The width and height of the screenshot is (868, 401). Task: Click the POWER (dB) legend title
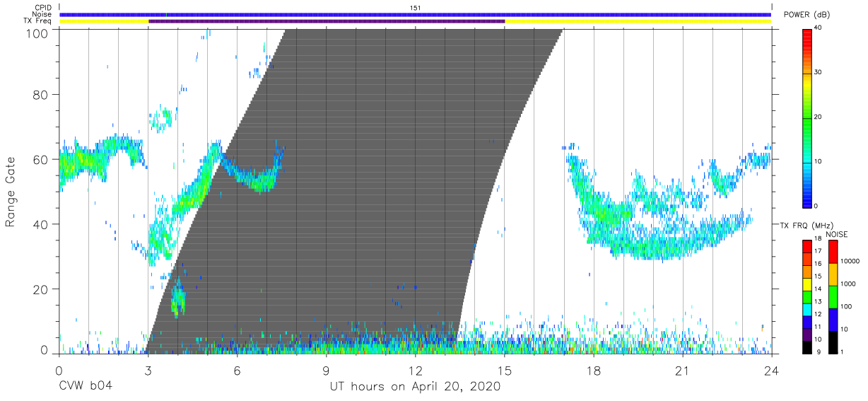coord(806,15)
